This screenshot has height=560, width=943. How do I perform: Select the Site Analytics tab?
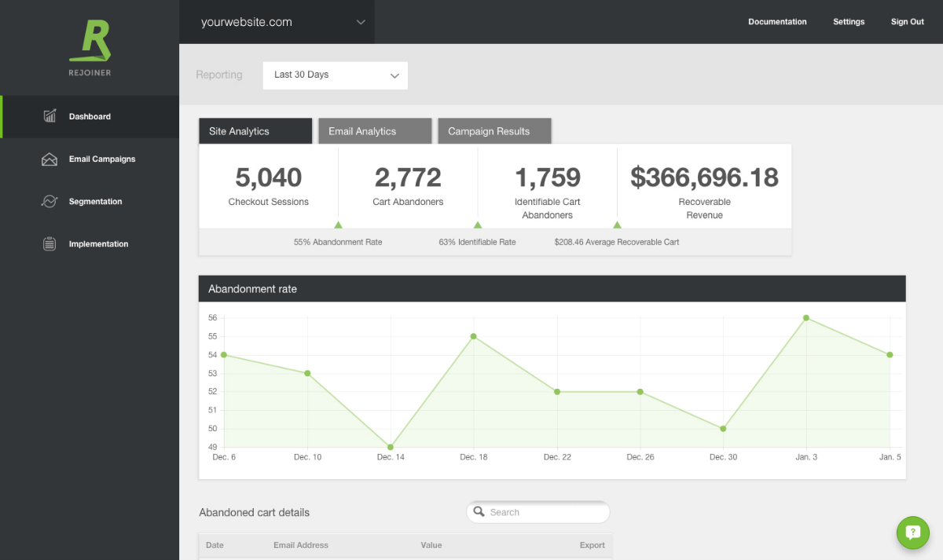coord(255,130)
